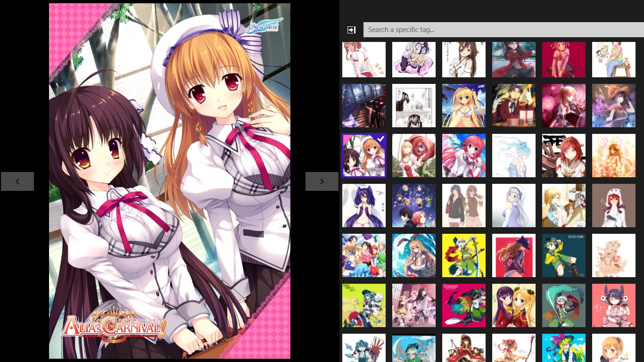Select the blonde girl against blue sky thumbnail
The image size is (644, 362).
pos(463,106)
